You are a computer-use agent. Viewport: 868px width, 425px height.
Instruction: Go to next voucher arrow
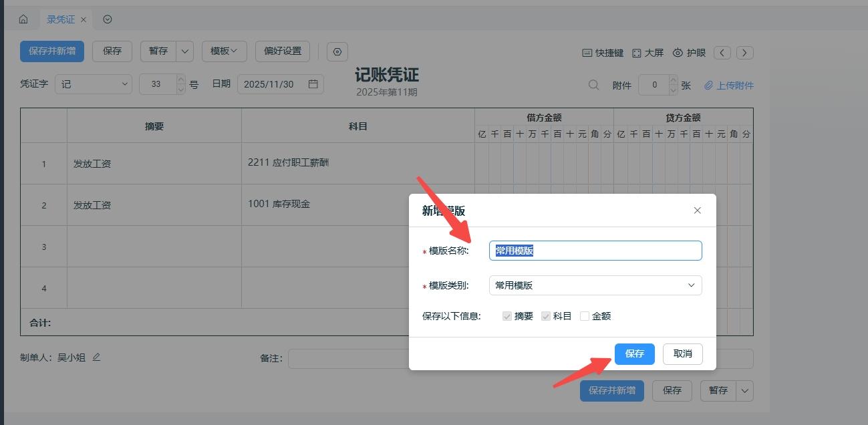point(745,53)
